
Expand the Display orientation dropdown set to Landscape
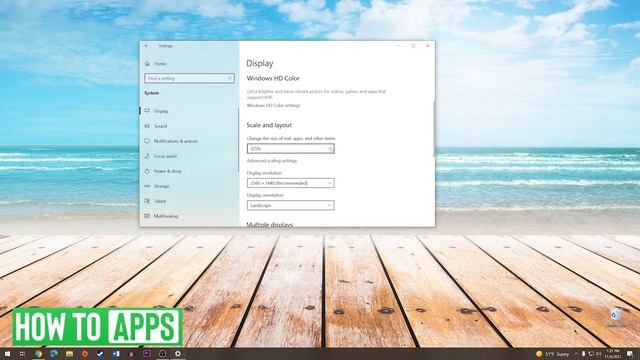pos(291,205)
